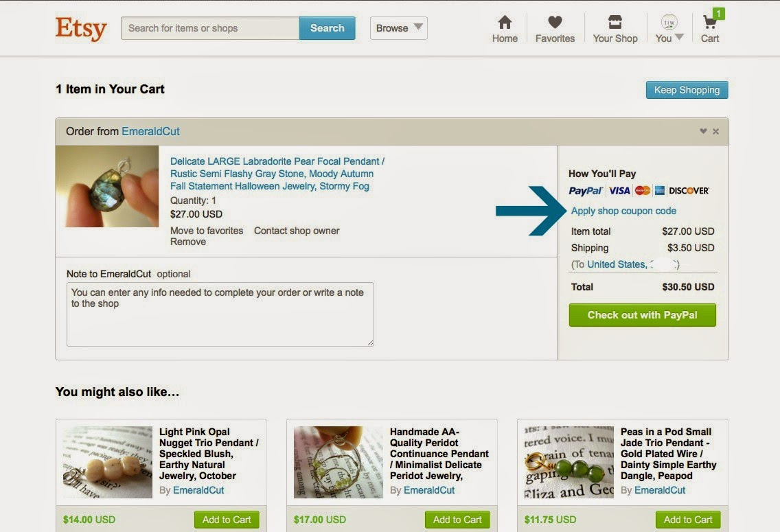Image resolution: width=780 pixels, height=532 pixels.
Task: Move item to favorites
Action: pos(207,231)
